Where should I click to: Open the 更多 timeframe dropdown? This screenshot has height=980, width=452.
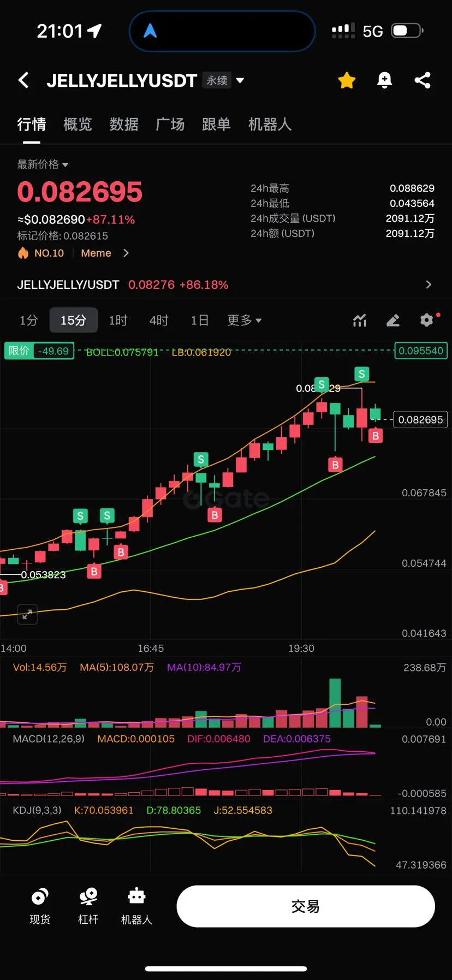pyautogui.click(x=244, y=320)
